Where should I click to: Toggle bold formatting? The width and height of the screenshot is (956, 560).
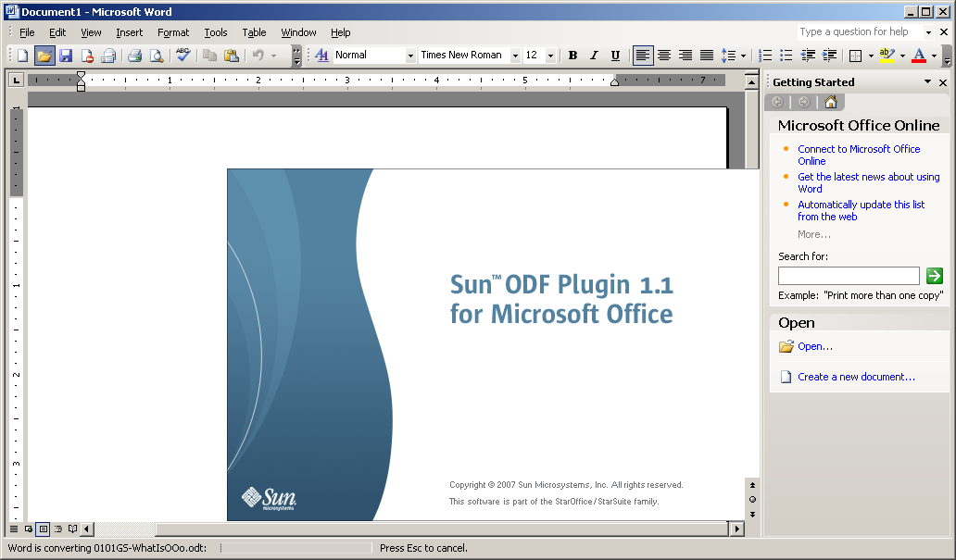[572, 56]
